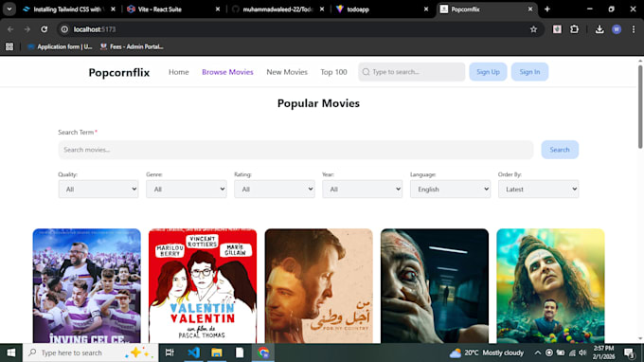This screenshot has width=644, height=362.
Task: Bookmark this page with star icon
Action: 533,29
